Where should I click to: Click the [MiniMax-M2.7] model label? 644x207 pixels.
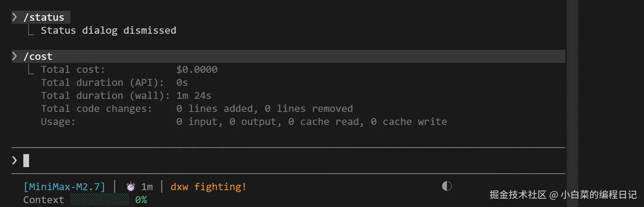coord(64,187)
